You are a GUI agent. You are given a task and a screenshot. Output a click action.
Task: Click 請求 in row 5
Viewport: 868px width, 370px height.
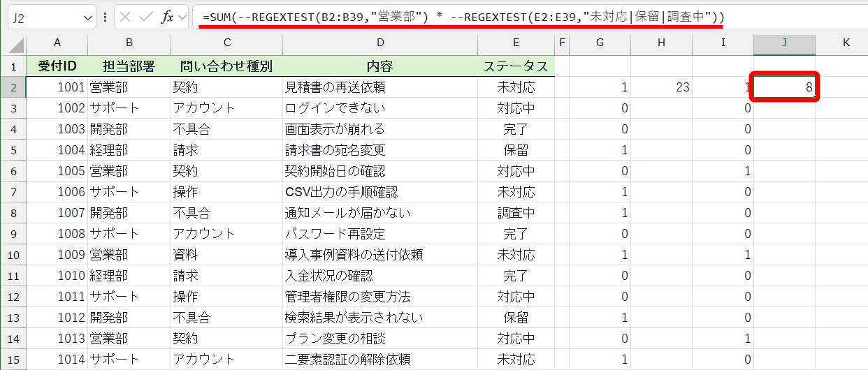[x=226, y=150]
